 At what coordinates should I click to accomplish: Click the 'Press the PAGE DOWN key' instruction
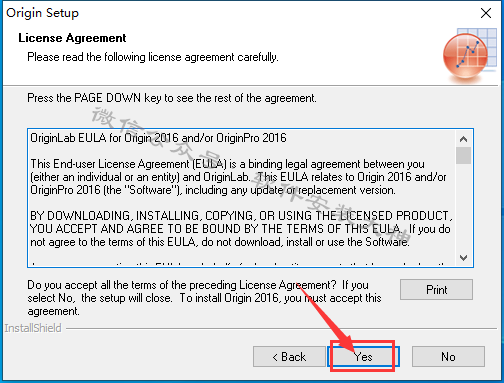pyautogui.click(x=172, y=98)
